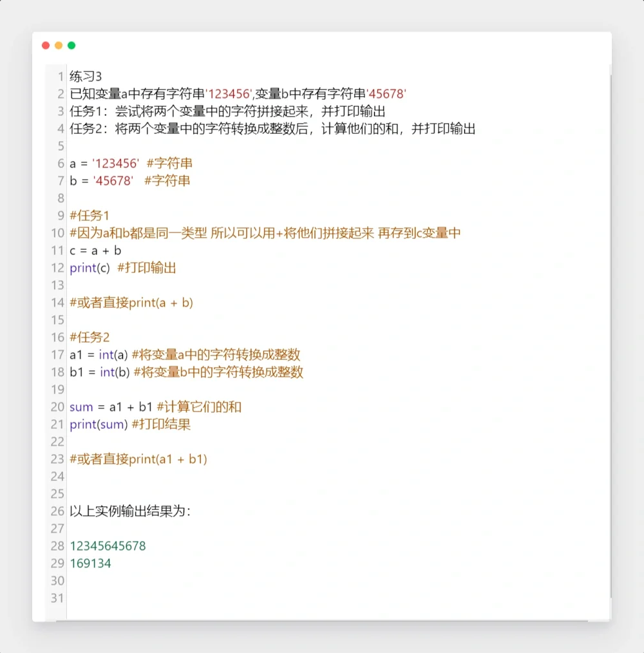Click the vertical scrollbar at the editor's right edge
Viewport: 644px width, 653px height.
click(610, 337)
